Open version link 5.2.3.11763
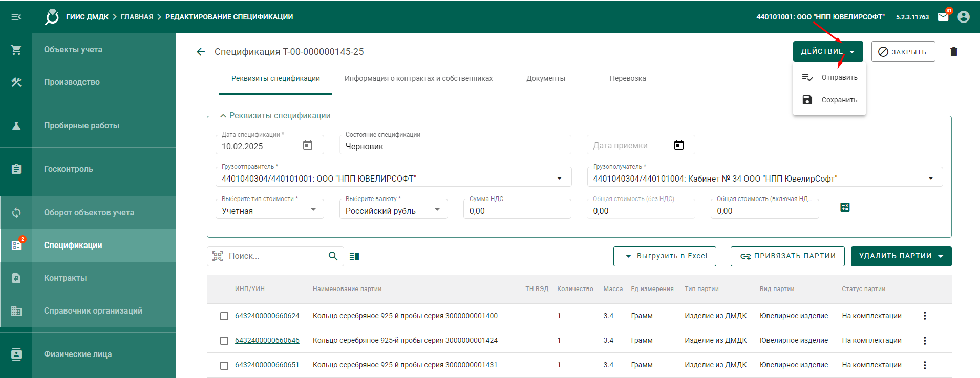980x378 pixels. [912, 17]
